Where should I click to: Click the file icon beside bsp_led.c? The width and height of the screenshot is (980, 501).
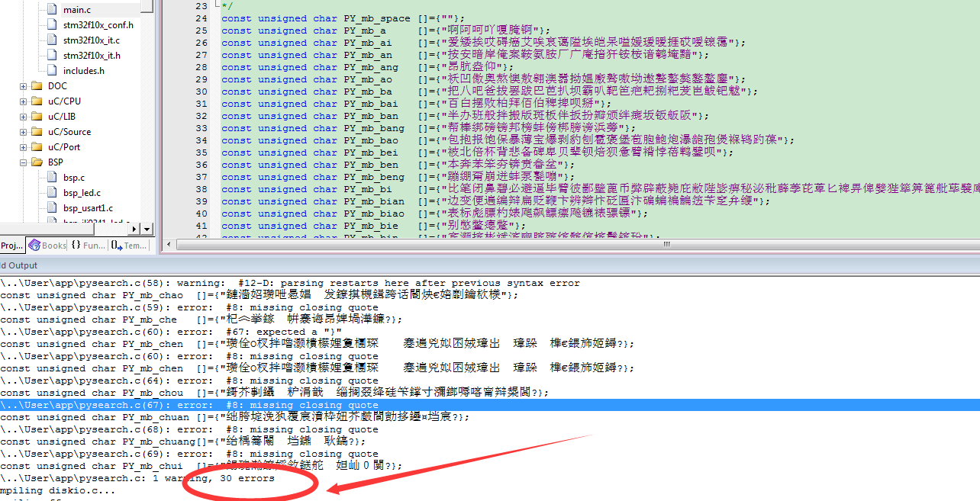point(52,193)
